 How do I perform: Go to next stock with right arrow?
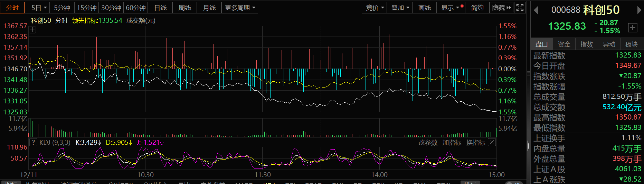(639, 10)
